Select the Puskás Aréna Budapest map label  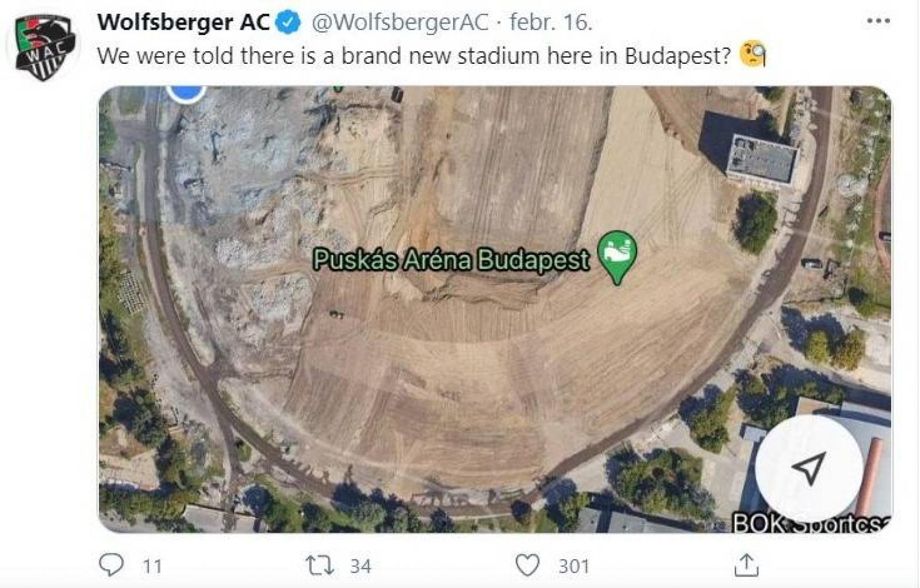coord(451,260)
